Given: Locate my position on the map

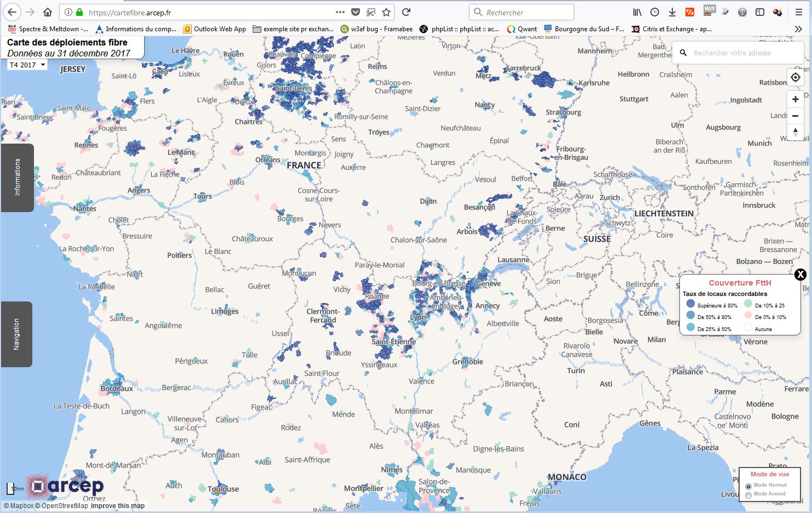Looking at the screenshot, I should 795,77.
